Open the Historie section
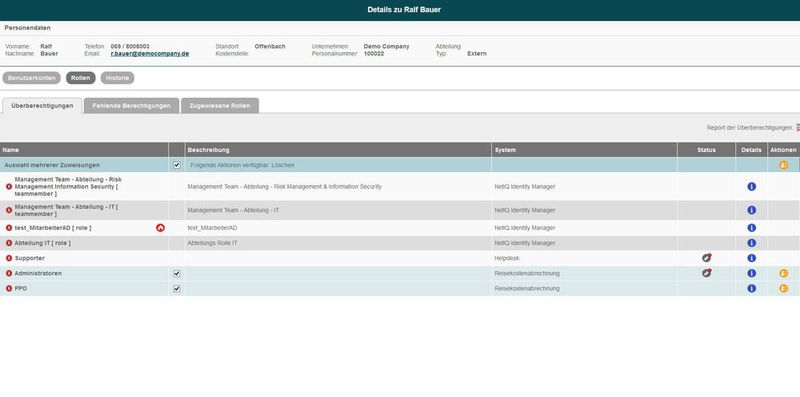Screen dimensions: 800x397 117,78
